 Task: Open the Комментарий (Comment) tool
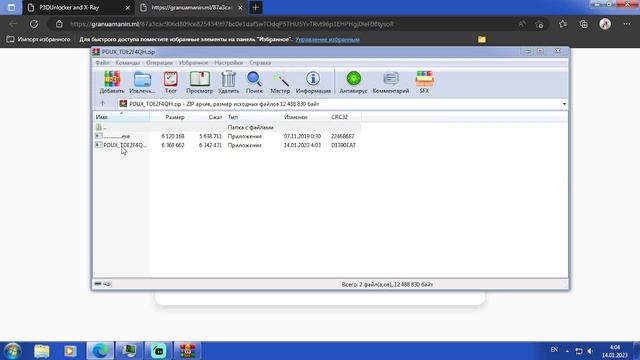pos(391,82)
